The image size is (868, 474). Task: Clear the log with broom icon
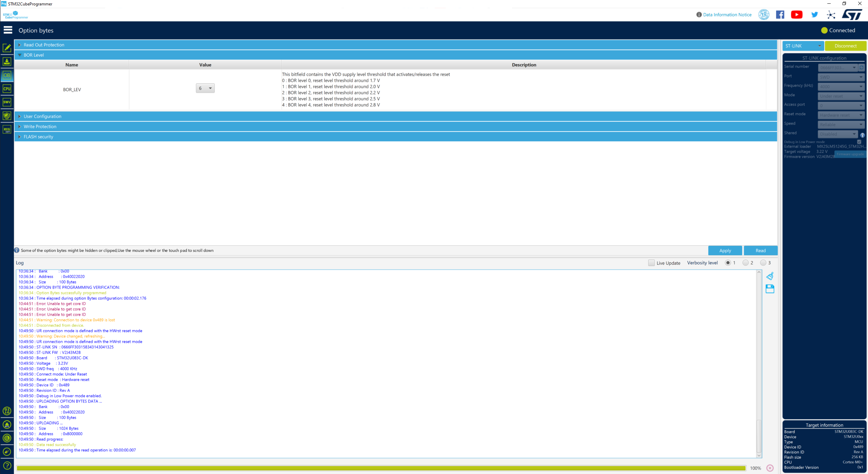[x=770, y=276]
